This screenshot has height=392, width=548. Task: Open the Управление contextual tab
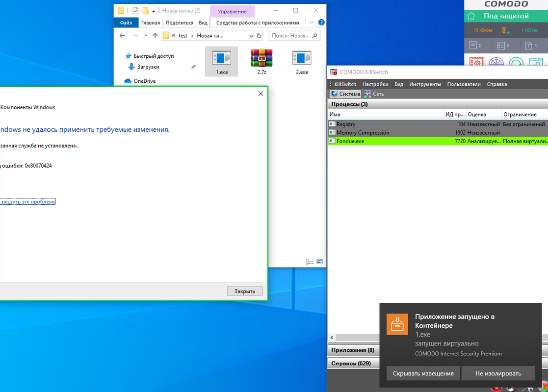(232, 12)
